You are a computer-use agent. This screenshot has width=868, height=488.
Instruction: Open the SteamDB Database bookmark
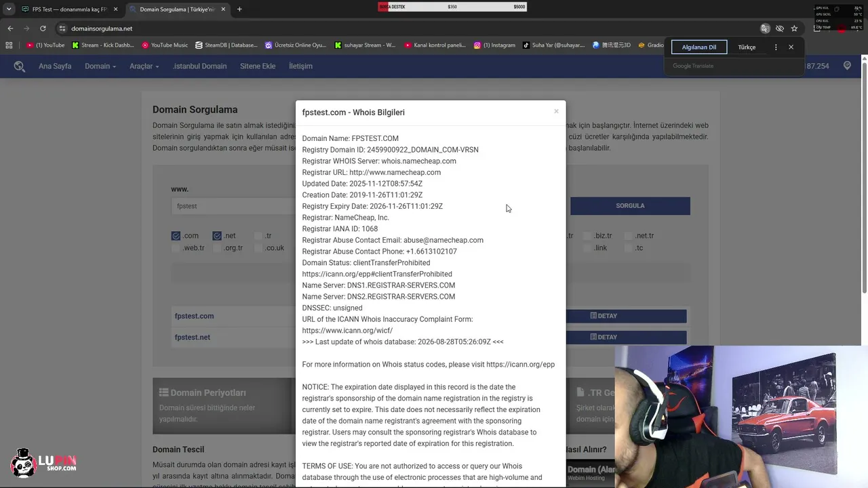pos(226,45)
